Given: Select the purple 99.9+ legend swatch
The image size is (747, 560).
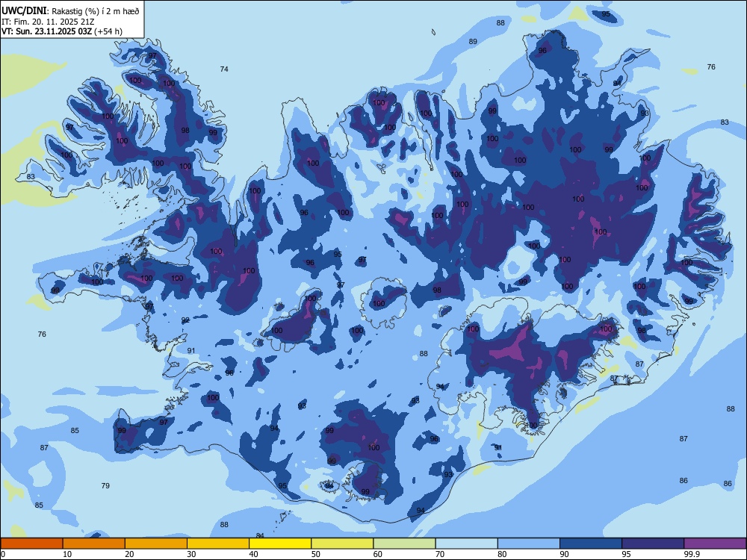Looking at the screenshot, I should (x=715, y=544).
